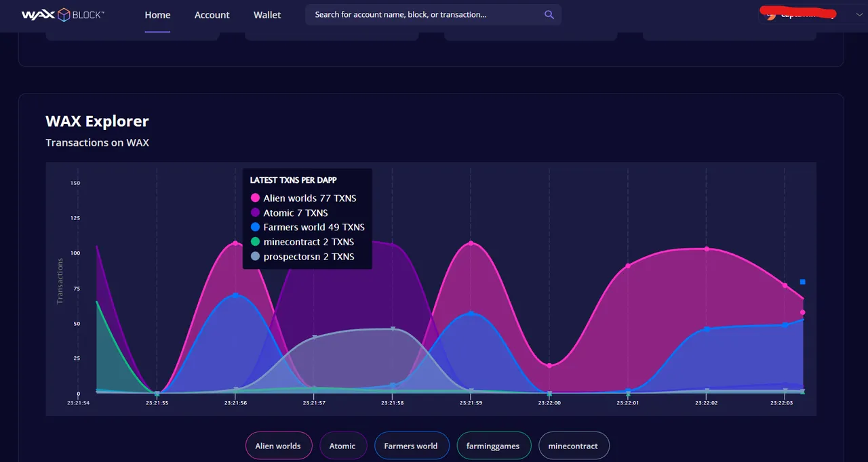Image resolution: width=868 pixels, height=462 pixels.
Task: Click prospectorsn data point at 23:21:57
Action: pos(314,337)
